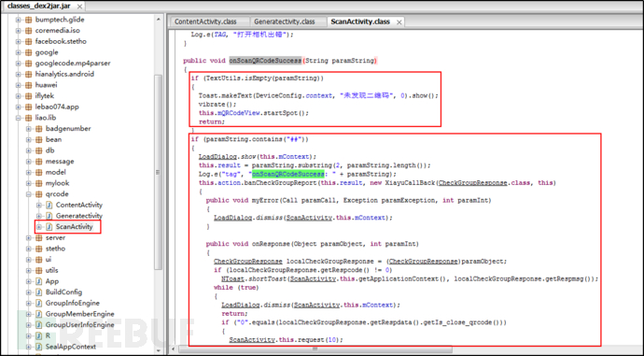Click the tree panel scroll down arrow
Image resolution: width=644 pixels, height=356 pixels.
click(158, 350)
